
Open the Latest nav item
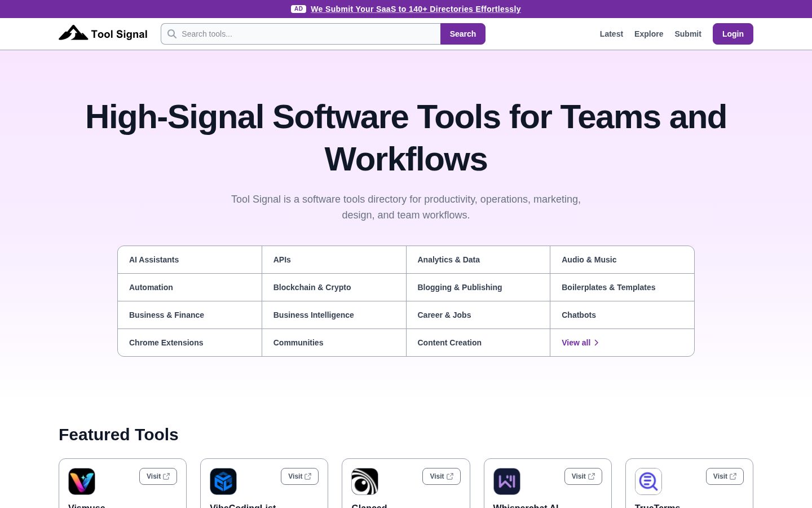point(611,34)
